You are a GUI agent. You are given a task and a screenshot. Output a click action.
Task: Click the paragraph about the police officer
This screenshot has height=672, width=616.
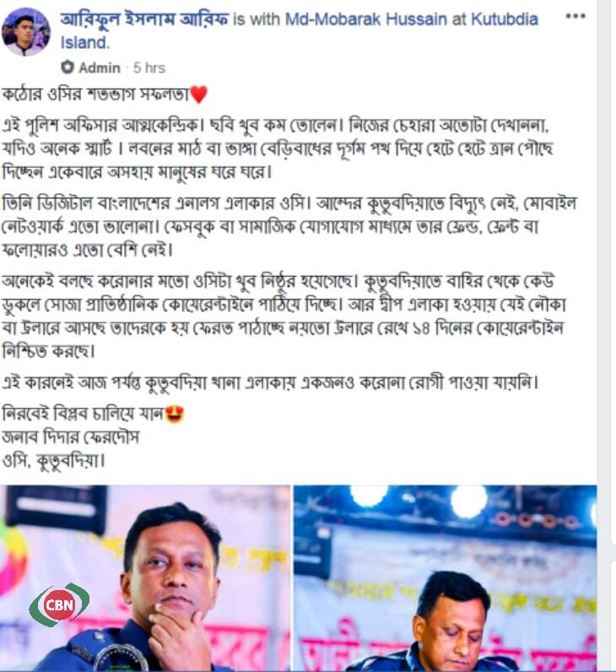pos(278,149)
